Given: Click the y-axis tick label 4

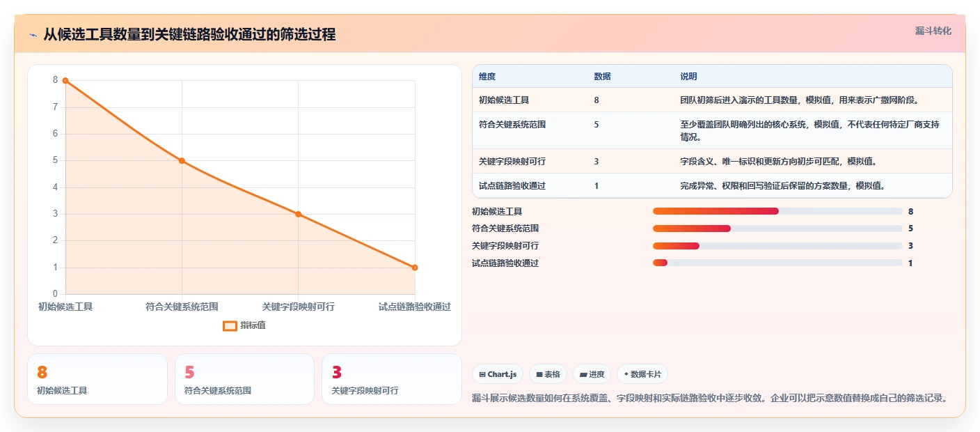Looking at the screenshot, I should point(55,187).
